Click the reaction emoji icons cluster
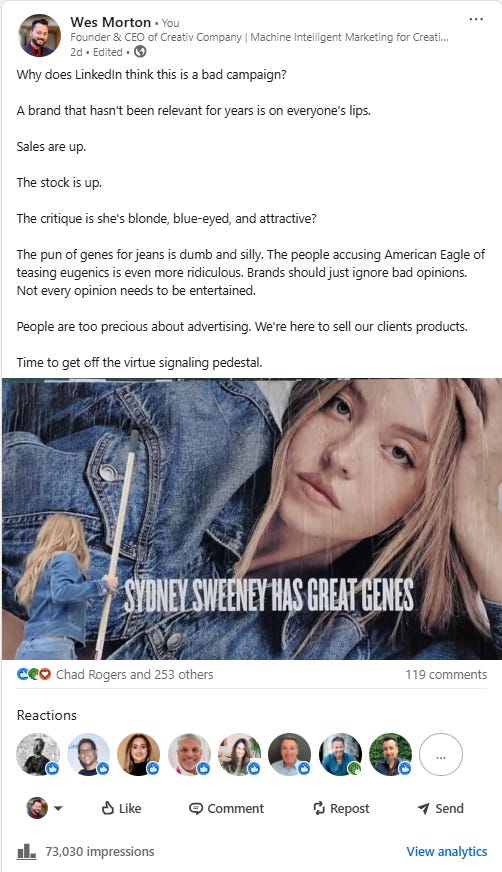 pos(34,675)
